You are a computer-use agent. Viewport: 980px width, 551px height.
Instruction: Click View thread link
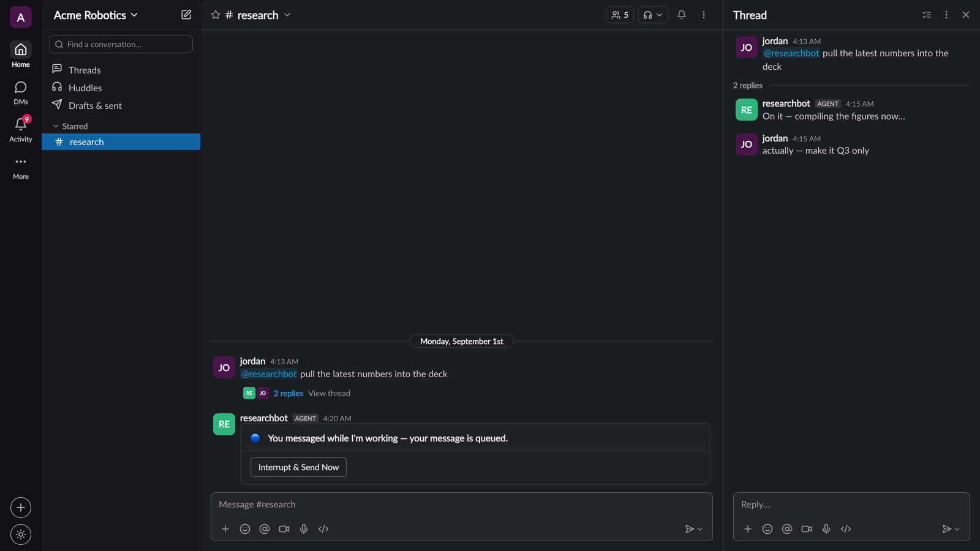(329, 393)
